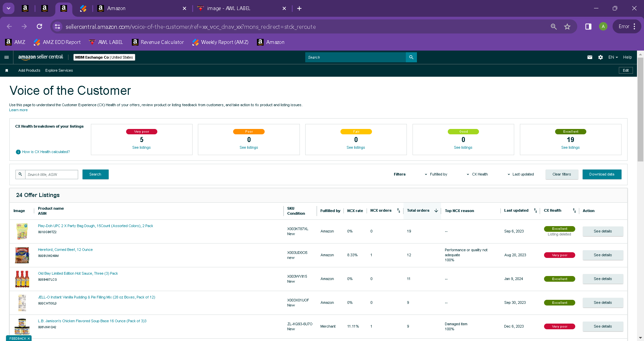This screenshot has width=644, height=341.
Task: Open the settings gear icon
Action: pos(600,57)
